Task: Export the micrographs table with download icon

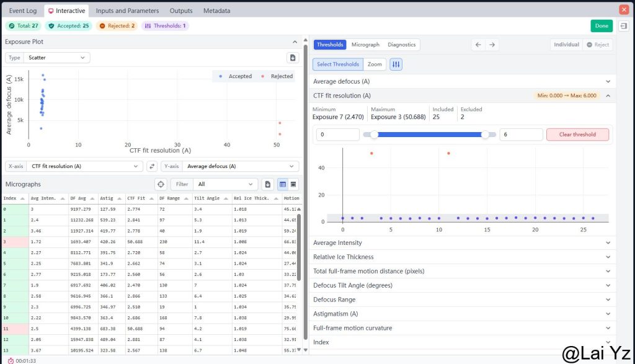Action: tap(268, 184)
